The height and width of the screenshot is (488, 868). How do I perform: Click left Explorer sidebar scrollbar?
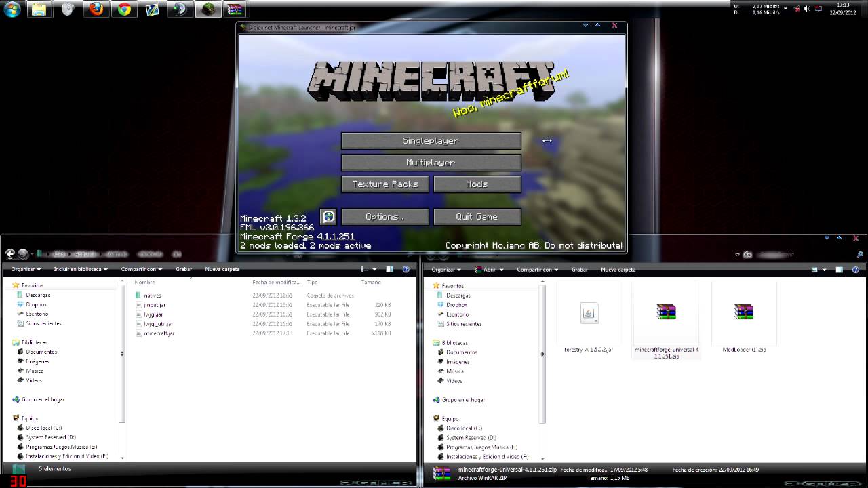pyautogui.click(x=122, y=352)
